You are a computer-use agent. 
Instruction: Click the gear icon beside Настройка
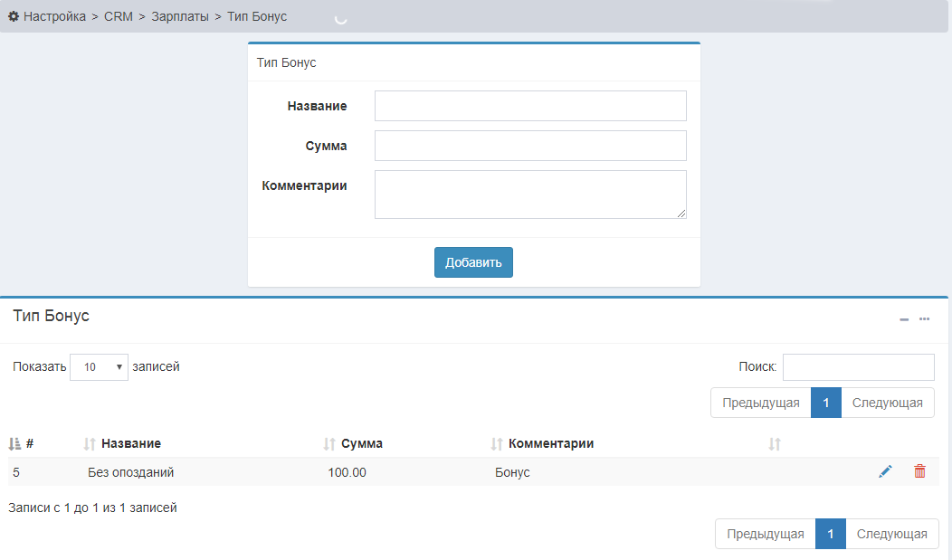point(14,16)
